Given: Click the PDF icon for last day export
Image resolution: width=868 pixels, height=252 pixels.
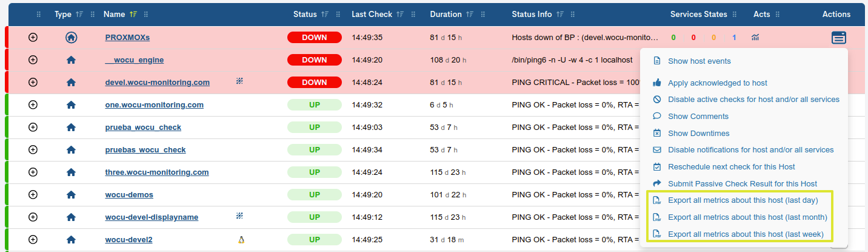Looking at the screenshot, I should tap(657, 200).
